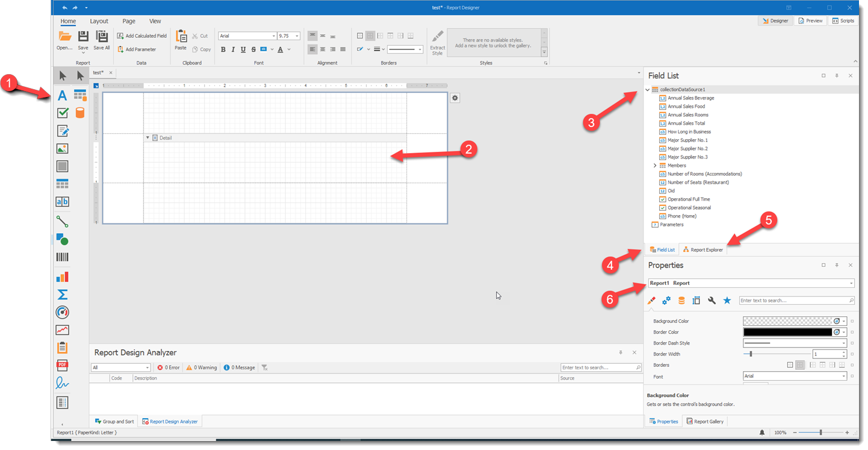Click the Add Calculated Field button
Image resolution: width=868 pixels, height=450 pixels.
(x=142, y=36)
